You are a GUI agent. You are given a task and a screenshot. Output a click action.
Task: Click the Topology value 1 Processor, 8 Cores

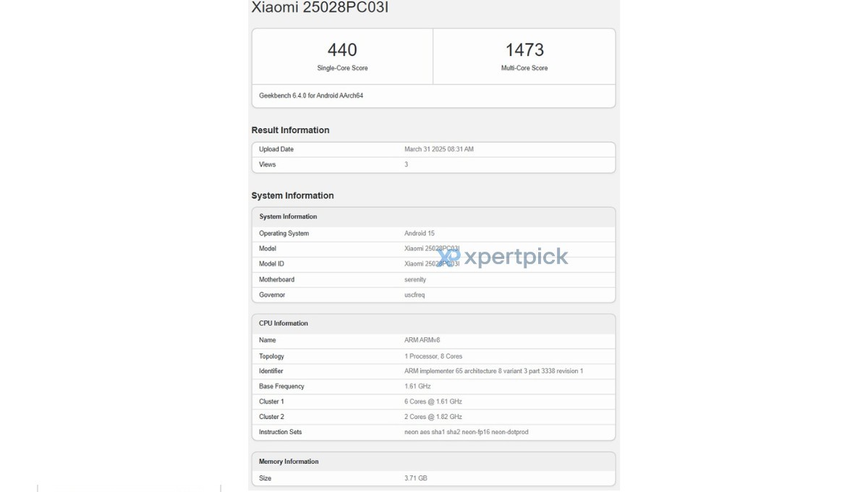click(x=433, y=357)
